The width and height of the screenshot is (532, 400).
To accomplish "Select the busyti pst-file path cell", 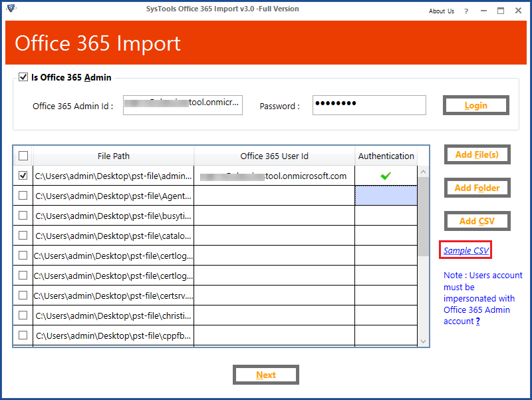I will tap(113, 216).
